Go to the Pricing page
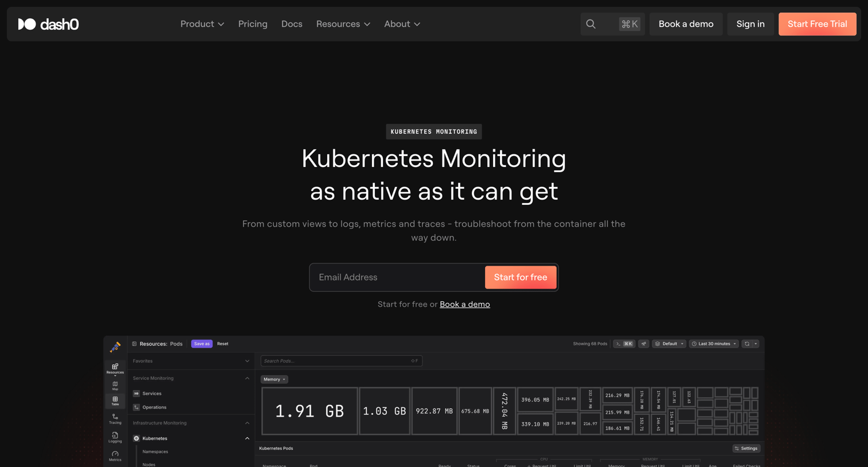The image size is (868, 467). [253, 24]
